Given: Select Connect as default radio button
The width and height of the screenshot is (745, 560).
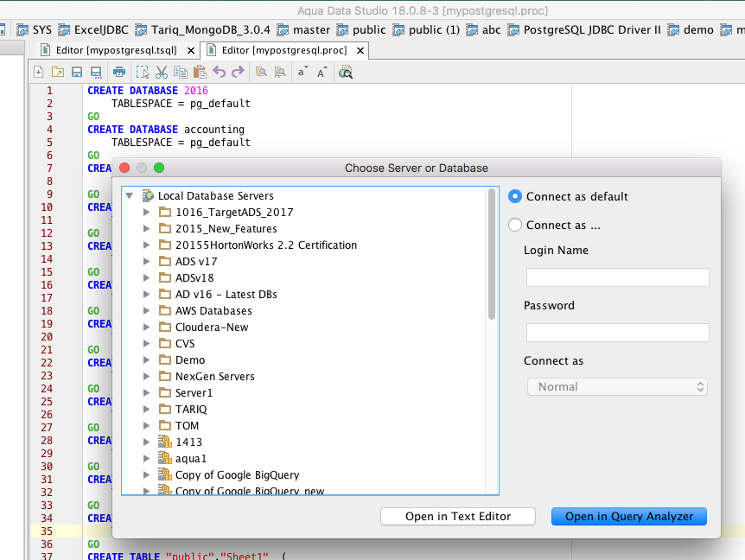Looking at the screenshot, I should pyautogui.click(x=515, y=196).
